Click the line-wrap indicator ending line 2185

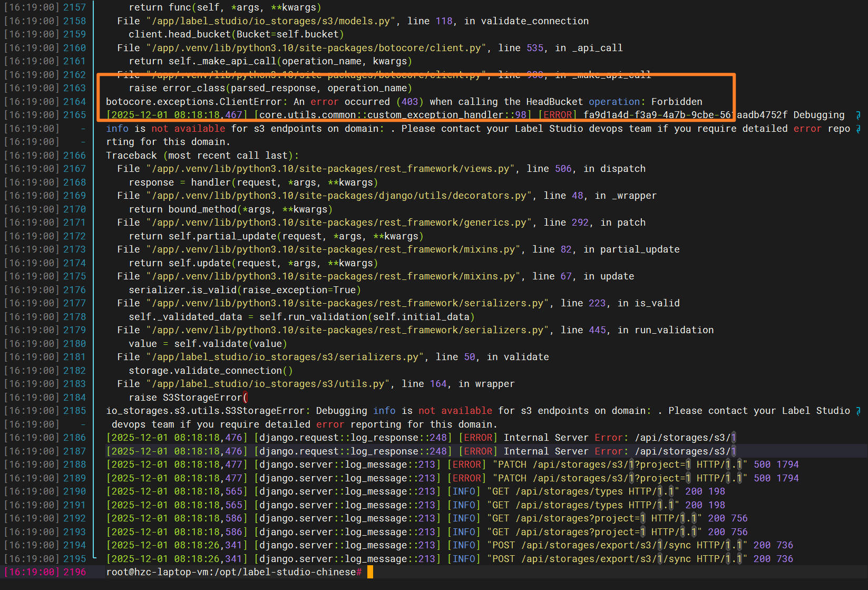(x=859, y=411)
